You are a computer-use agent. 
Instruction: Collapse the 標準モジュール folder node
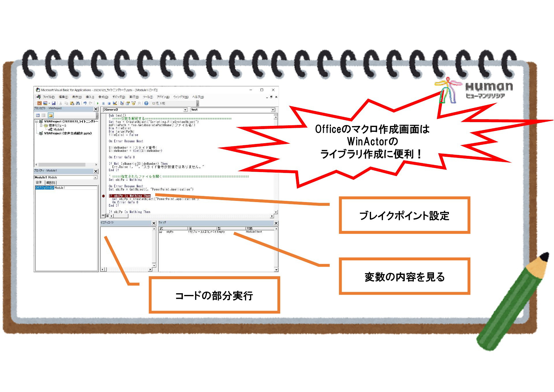coord(41,126)
